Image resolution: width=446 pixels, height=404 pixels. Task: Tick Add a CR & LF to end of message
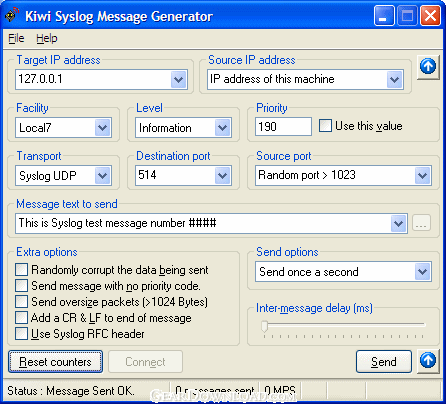(x=21, y=318)
